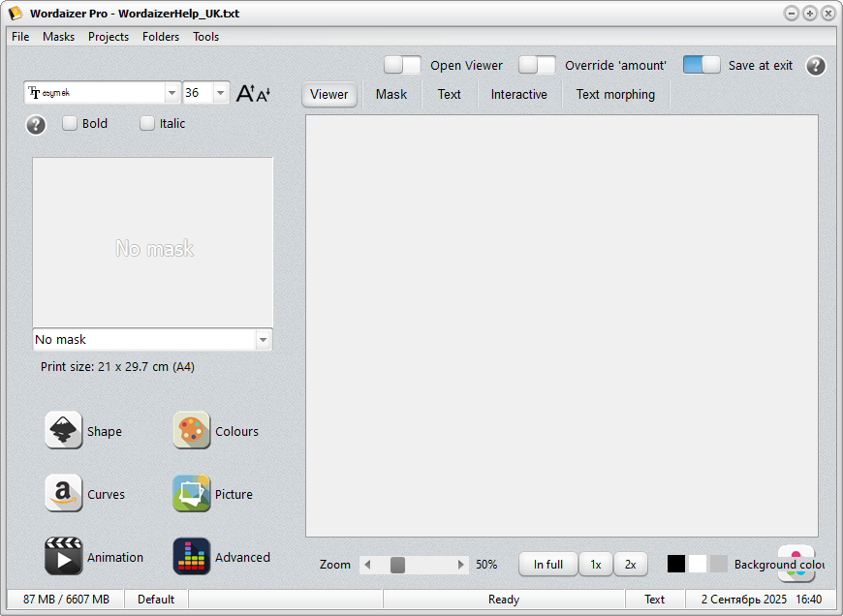Click the Print size: 21 x 29.7 cm (A4) text
This screenshot has width=843, height=616.
118,367
